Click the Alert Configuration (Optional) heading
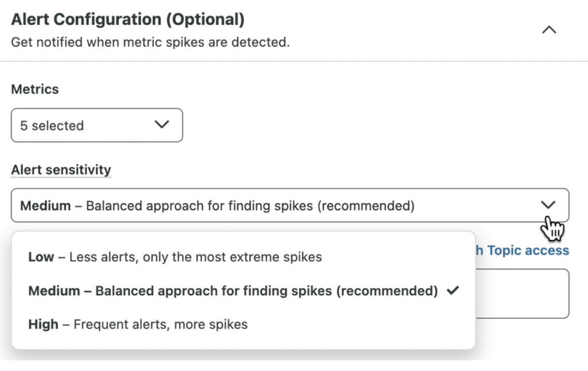This screenshot has height=371, width=588. point(128,19)
